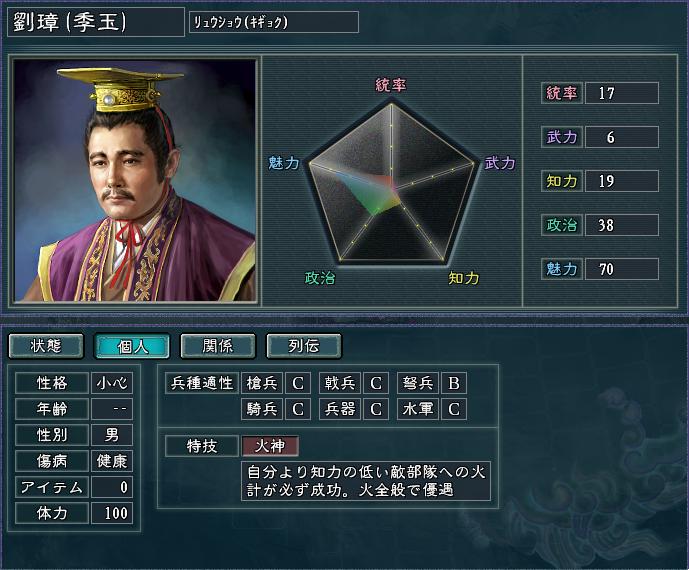Select the 槍兵 troop type cell
This screenshot has width=689, height=570.
click(262, 383)
